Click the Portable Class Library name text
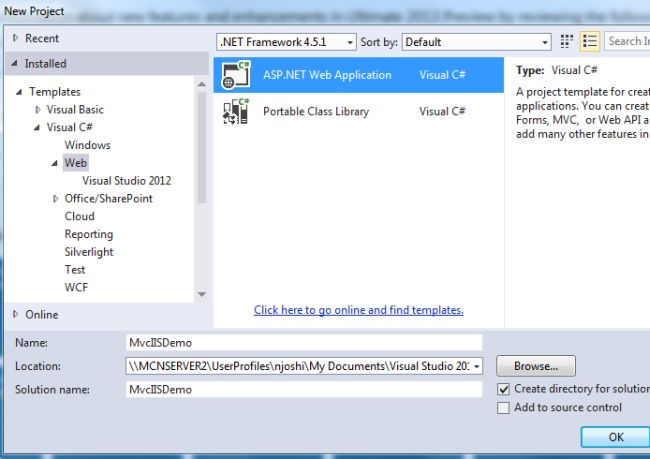The image size is (650, 459). tap(316, 112)
